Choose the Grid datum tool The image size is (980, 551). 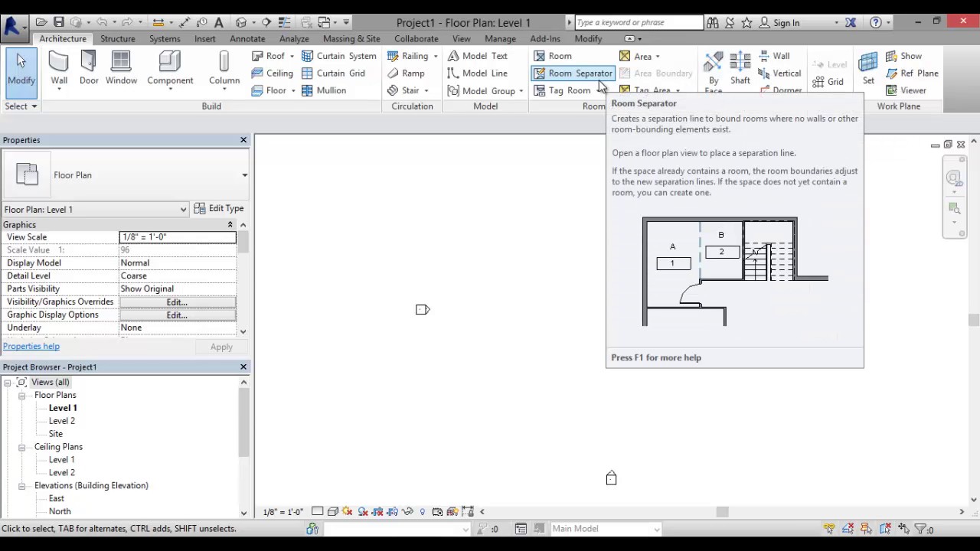click(828, 82)
